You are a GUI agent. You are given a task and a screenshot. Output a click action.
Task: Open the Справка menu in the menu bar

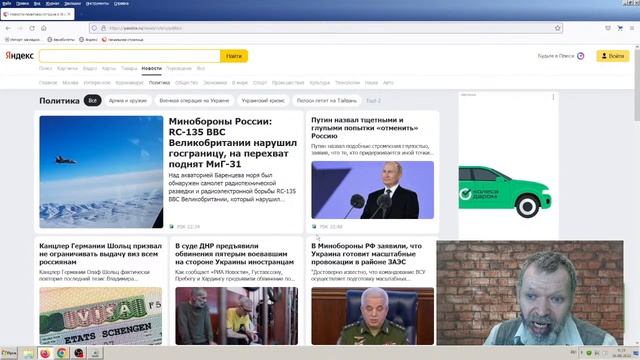click(121, 3)
